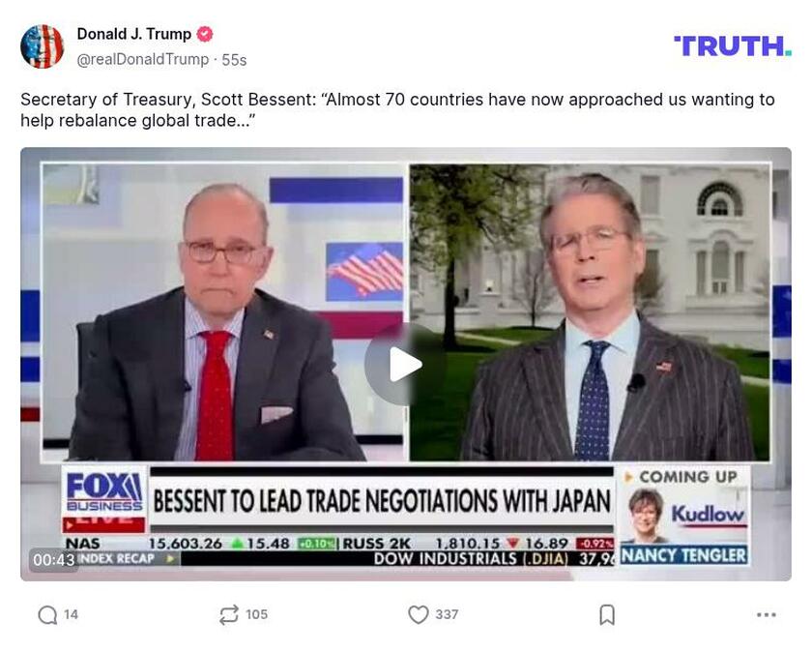Open the three-dot more options menu
The width and height of the screenshot is (812, 652).
(766, 614)
